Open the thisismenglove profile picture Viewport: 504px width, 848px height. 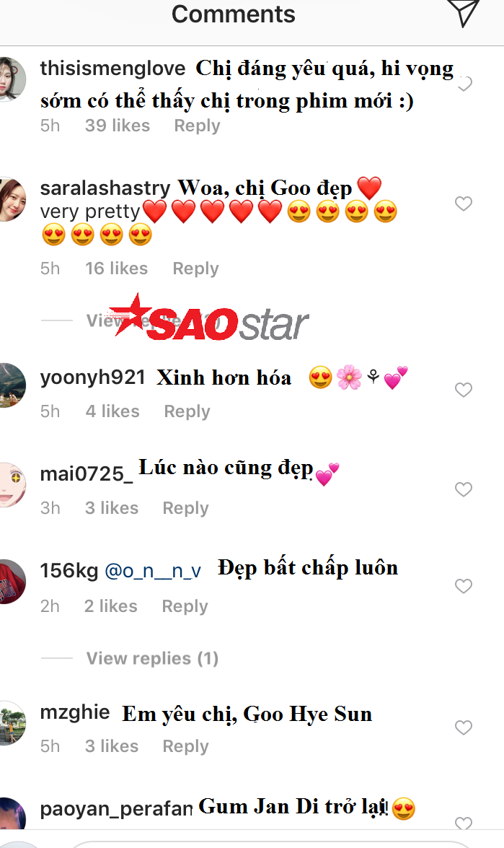point(12,79)
